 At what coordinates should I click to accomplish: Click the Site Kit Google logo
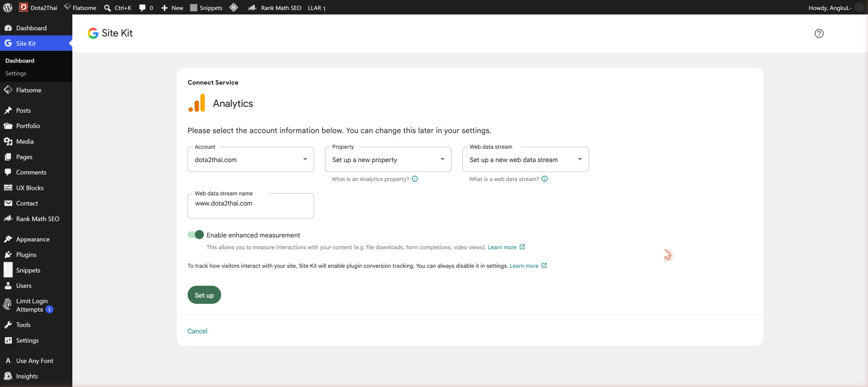coord(93,33)
